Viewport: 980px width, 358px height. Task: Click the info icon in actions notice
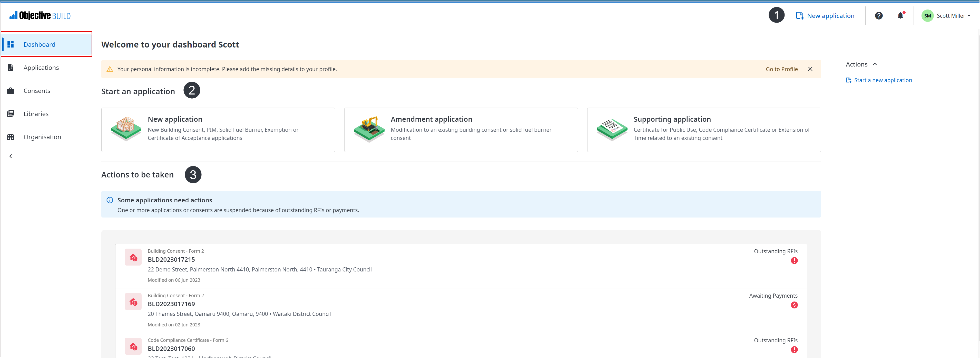coord(110,200)
